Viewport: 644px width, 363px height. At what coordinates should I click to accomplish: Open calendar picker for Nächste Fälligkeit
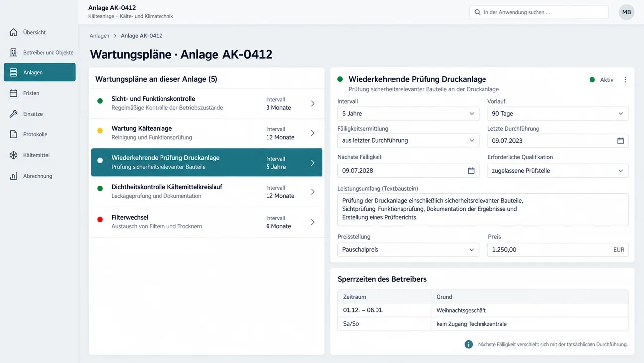(x=471, y=171)
